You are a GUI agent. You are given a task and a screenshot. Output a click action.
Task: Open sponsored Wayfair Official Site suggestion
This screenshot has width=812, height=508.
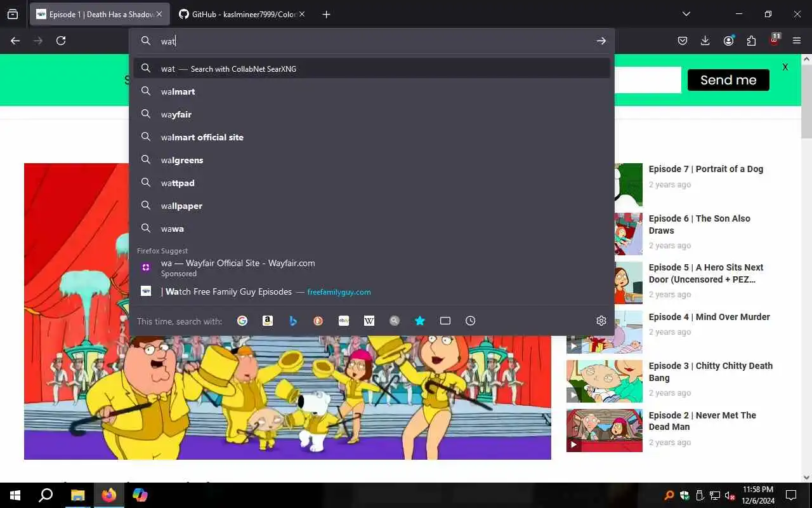pos(372,268)
